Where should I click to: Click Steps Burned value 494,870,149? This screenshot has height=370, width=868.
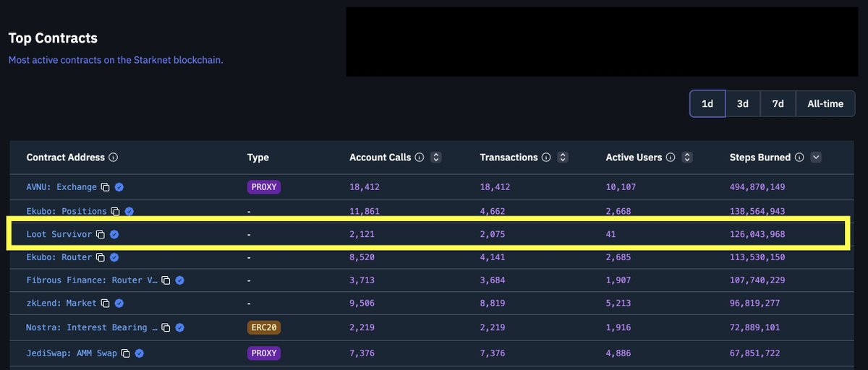pyautogui.click(x=757, y=187)
